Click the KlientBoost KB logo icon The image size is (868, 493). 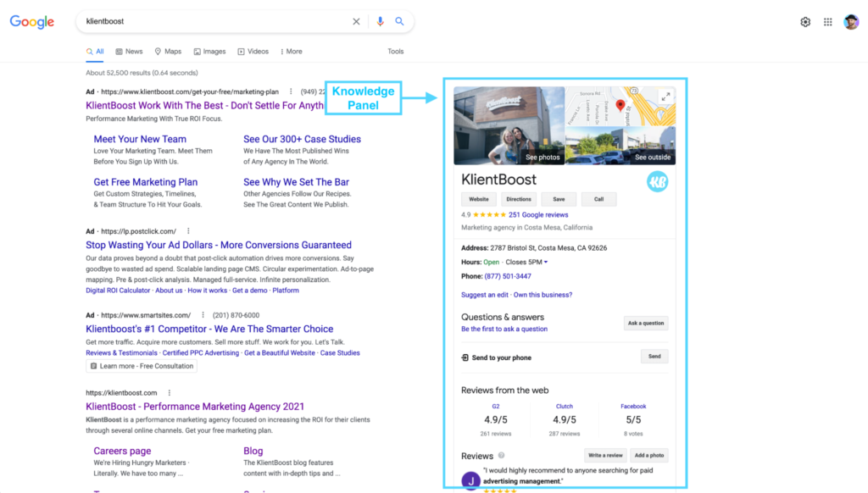(x=658, y=181)
